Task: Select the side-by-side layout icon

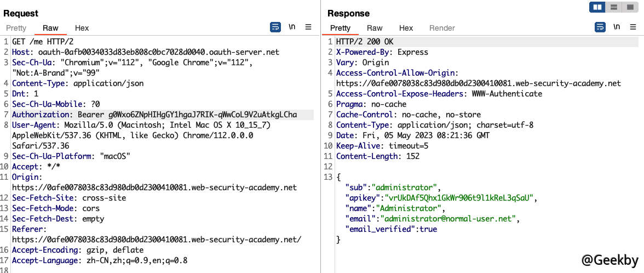Action: pos(597,7)
